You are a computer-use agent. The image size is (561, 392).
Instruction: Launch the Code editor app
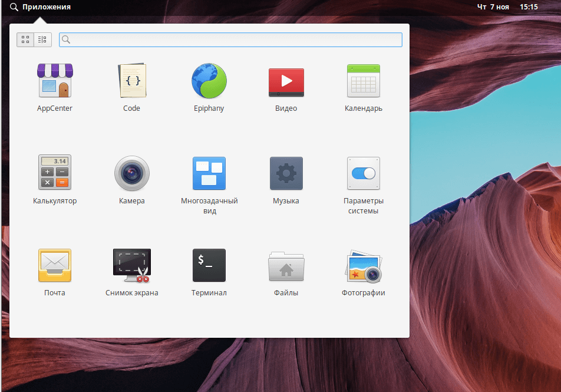[132, 81]
